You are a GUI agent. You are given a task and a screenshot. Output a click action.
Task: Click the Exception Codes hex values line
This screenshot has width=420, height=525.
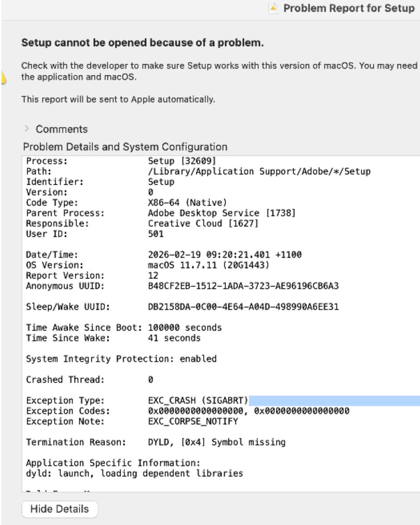pyautogui.click(x=248, y=411)
